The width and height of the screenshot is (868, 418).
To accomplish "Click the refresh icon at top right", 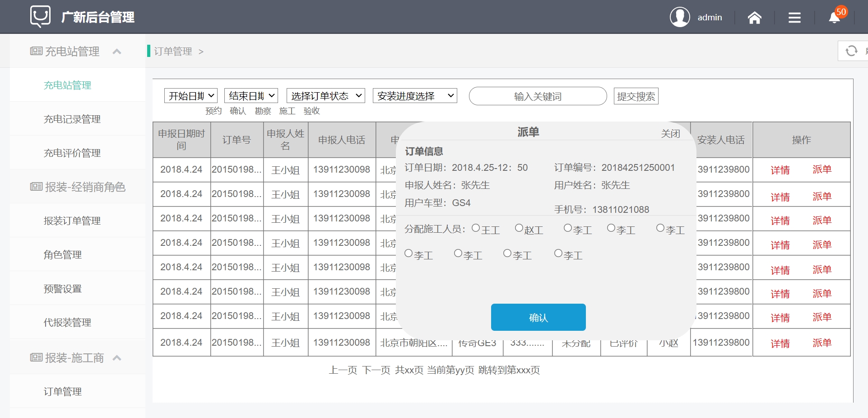I will [851, 51].
